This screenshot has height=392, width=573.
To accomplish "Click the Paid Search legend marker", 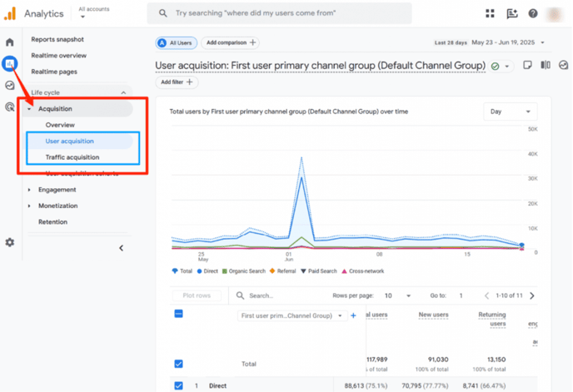I will pos(303,271).
